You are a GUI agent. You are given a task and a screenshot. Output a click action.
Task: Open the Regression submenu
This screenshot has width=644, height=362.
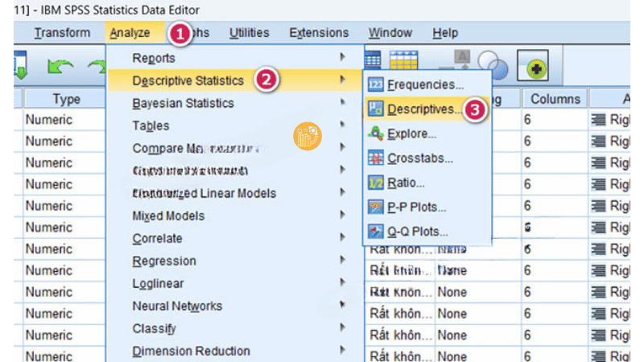(235, 261)
